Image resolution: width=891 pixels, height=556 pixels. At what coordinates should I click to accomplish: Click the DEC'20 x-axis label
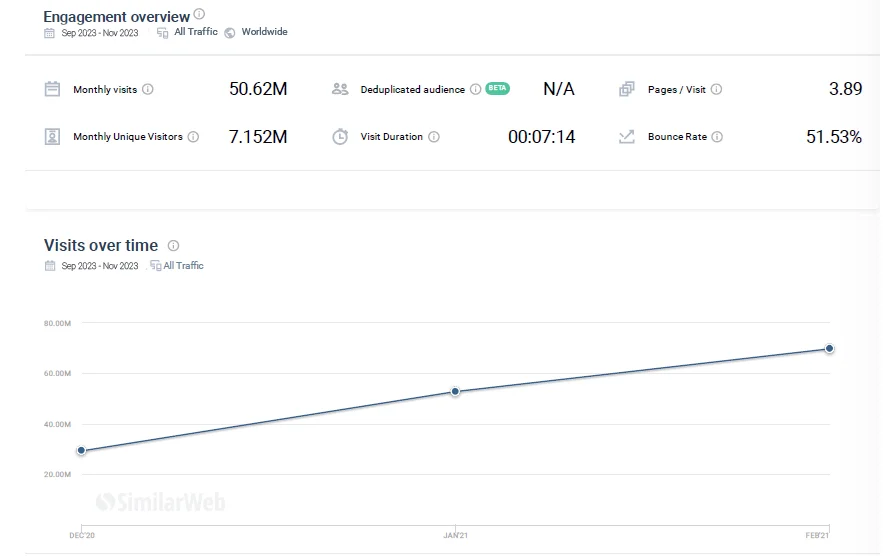pyautogui.click(x=82, y=535)
